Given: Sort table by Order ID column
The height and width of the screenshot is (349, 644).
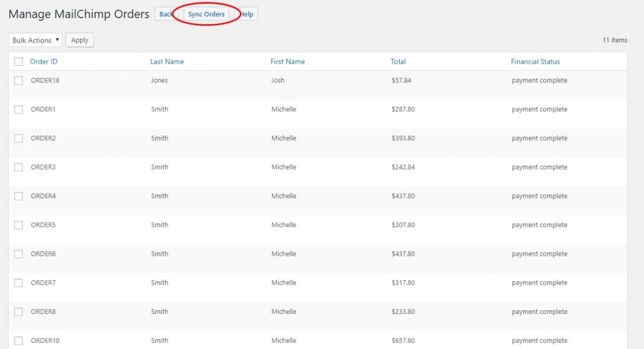Looking at the screenshot, I should tap(44, 61).
